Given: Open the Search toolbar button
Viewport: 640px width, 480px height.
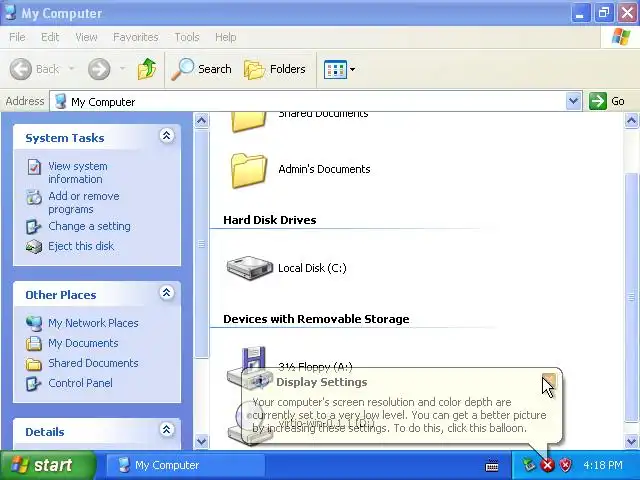Looking at the screenshot, I should pyautogui.click(x=201, y=69).
